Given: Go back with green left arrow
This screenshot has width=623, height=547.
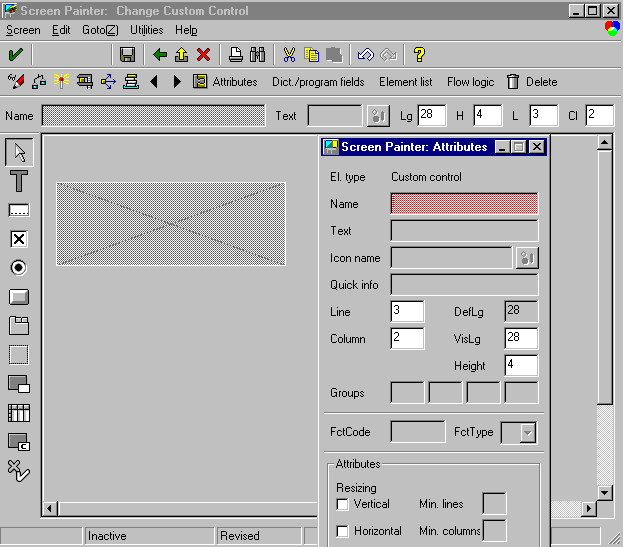Looking at the screenshot, I should 160,54.
